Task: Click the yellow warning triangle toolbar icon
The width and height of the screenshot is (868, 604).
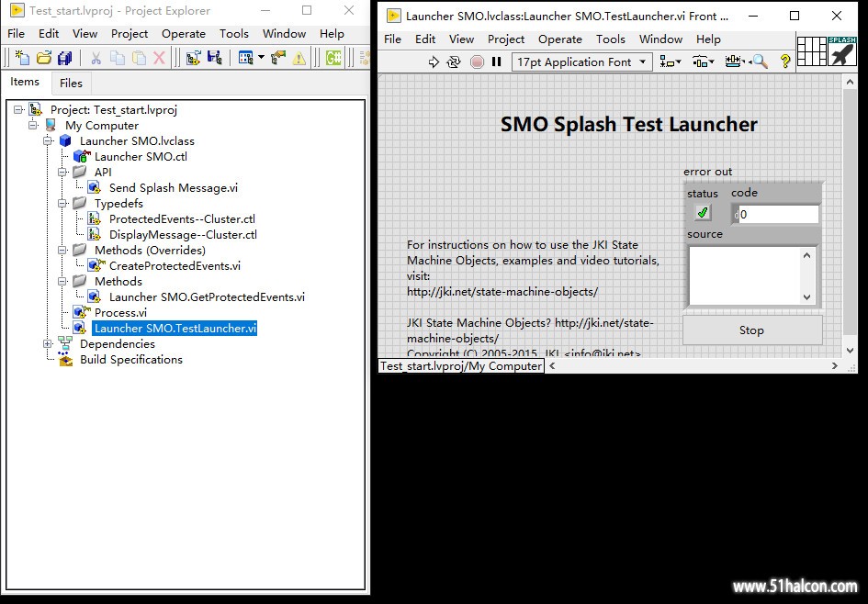Action: pyautogui.click(x=299, y=58)
